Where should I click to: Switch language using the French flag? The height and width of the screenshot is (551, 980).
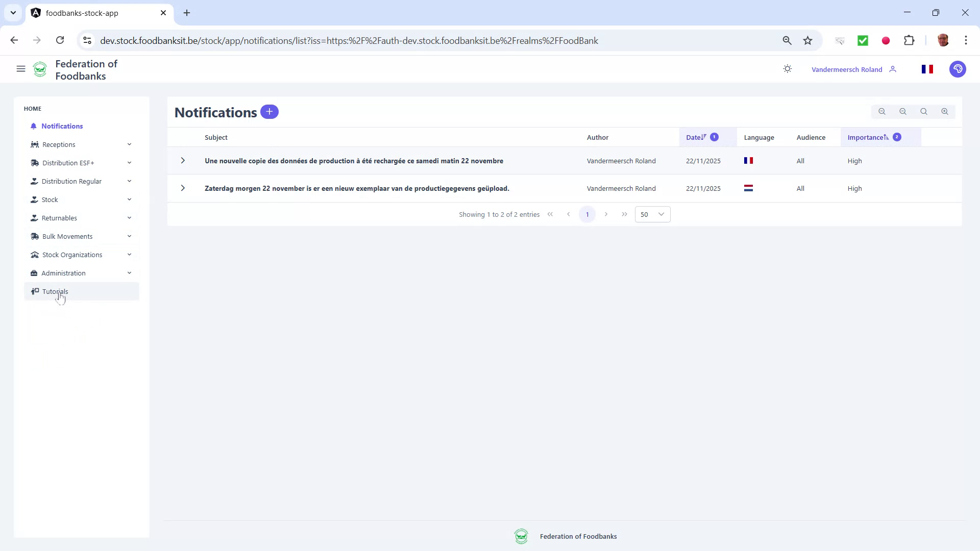[x=927, y=69]
